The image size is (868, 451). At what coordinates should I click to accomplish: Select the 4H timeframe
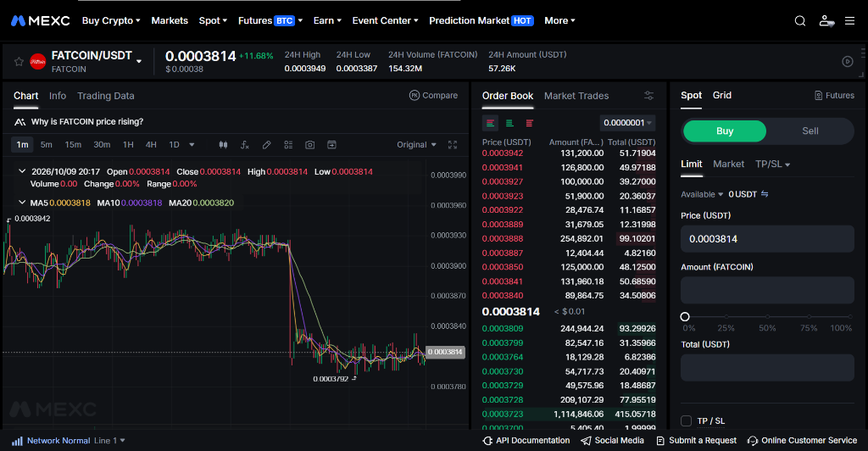[x=151, y=144]
